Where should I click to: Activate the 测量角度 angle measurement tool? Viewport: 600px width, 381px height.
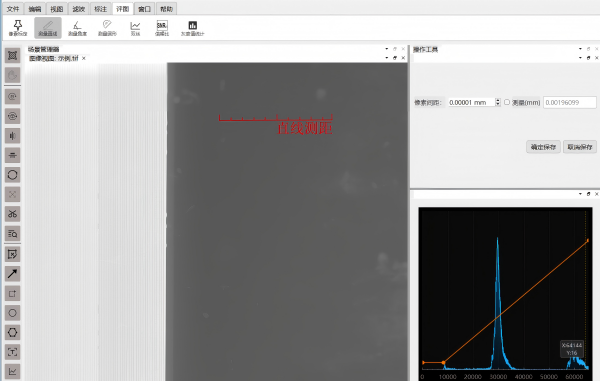(x=77, y=28)
